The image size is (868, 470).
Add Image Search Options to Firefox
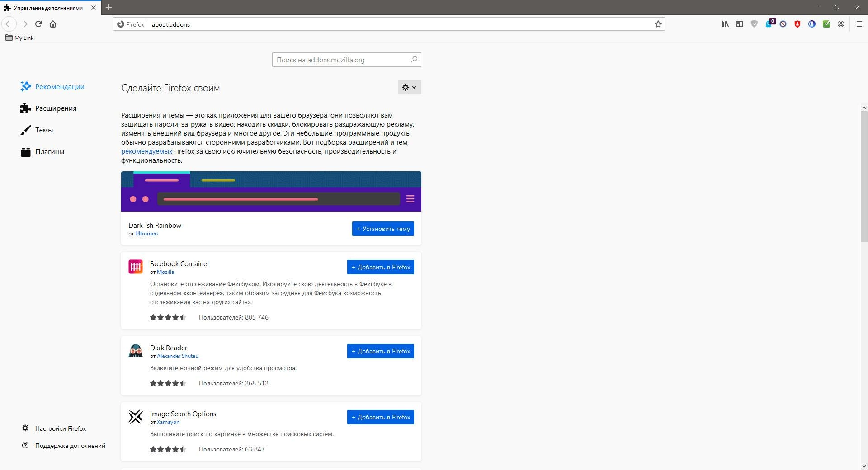[381, 417]
